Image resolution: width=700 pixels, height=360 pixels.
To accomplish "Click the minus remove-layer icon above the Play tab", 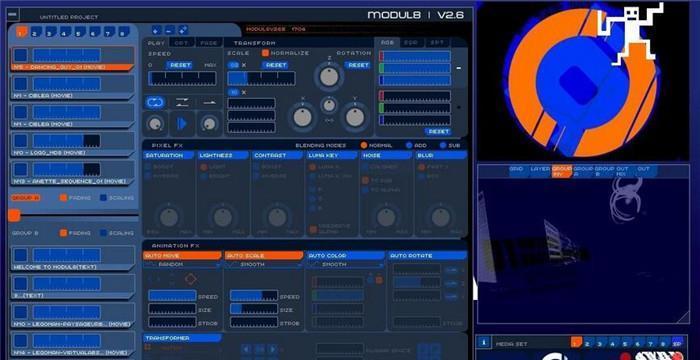I will [169, 30].
